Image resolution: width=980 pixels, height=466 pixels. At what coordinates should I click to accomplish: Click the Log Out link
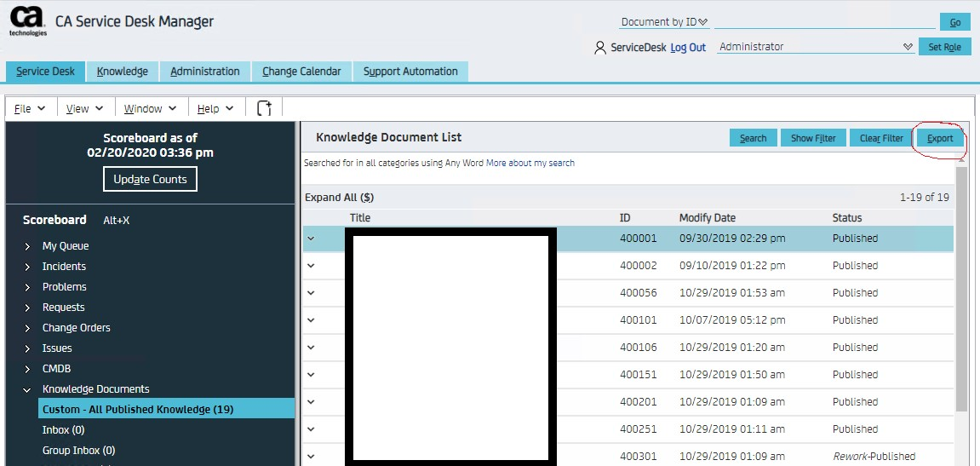pyautogui.click(x=688, y=48)
